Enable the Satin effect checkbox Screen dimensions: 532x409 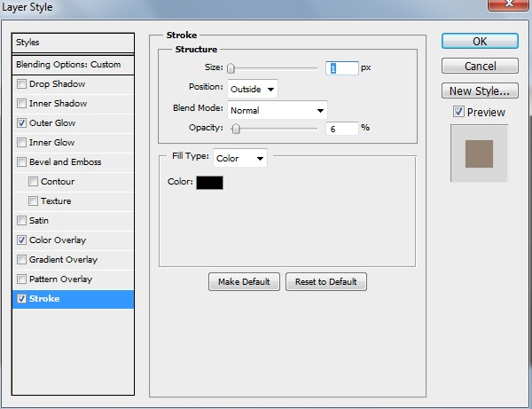[21, 221]
